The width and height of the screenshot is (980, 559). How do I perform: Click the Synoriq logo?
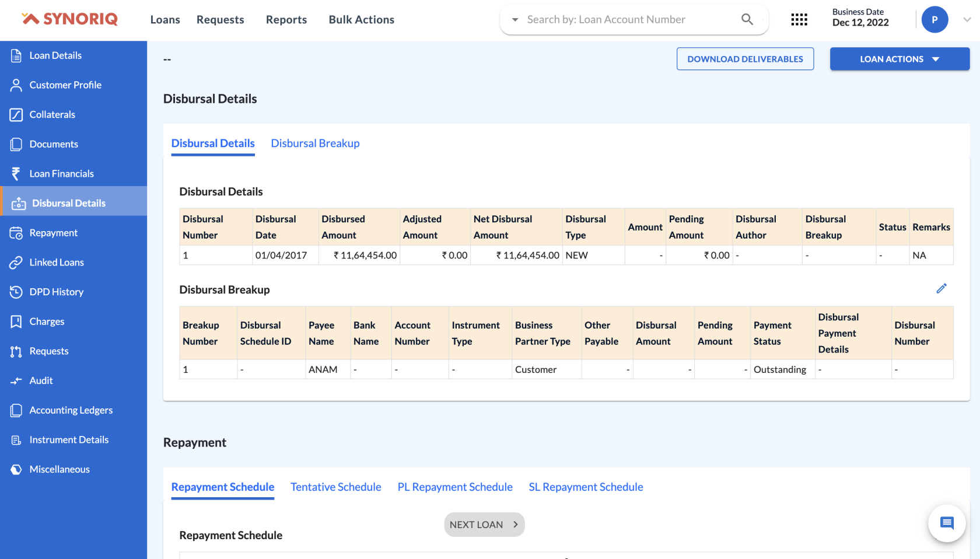click(x=69, y=19)
